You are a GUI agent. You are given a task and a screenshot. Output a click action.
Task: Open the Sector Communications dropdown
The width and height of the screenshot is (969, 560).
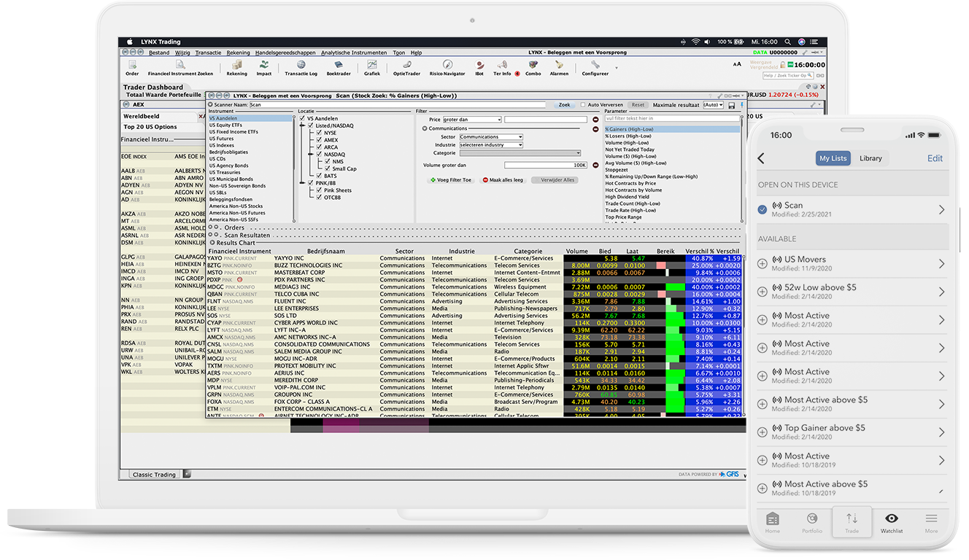[491, 137]
